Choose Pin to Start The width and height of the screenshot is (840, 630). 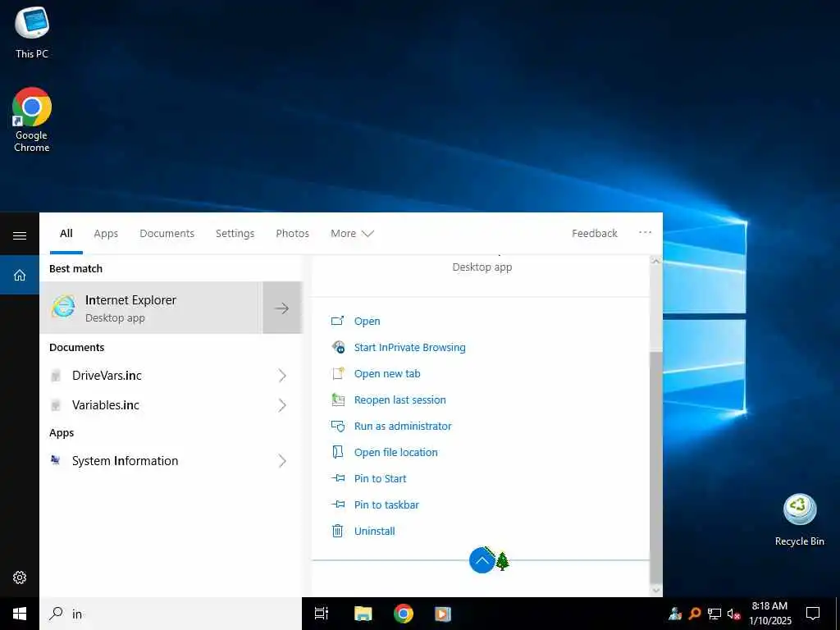(x=381, y=478)
